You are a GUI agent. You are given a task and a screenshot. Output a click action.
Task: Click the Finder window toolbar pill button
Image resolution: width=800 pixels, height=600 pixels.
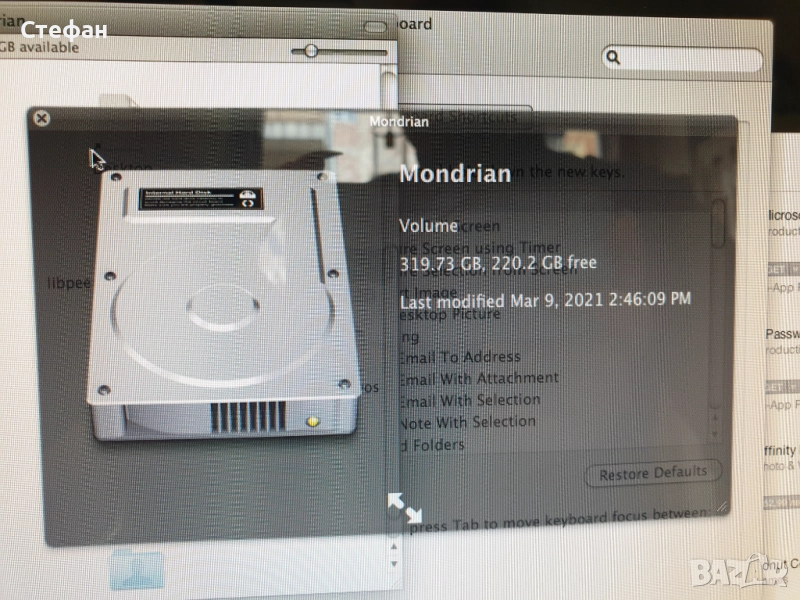pyautogui.click(x=376, y=26)
